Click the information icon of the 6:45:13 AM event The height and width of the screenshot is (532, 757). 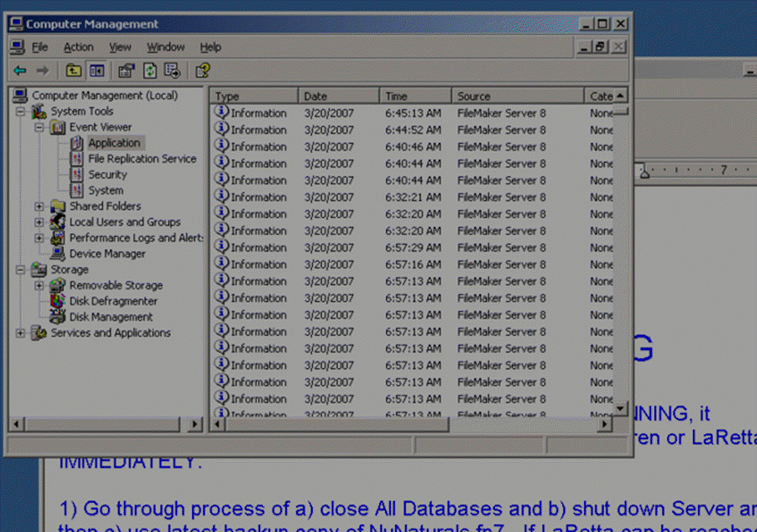pyautogui.click(x=221, y=112)
